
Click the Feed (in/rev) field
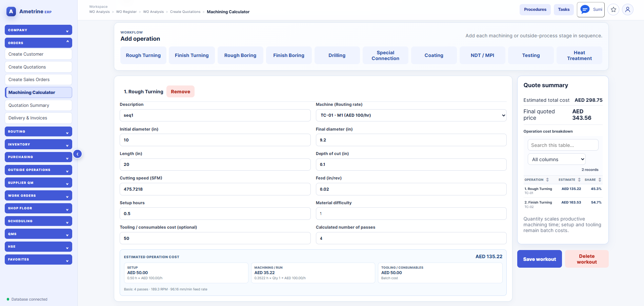pyautogui.click(x=411, y=189)
